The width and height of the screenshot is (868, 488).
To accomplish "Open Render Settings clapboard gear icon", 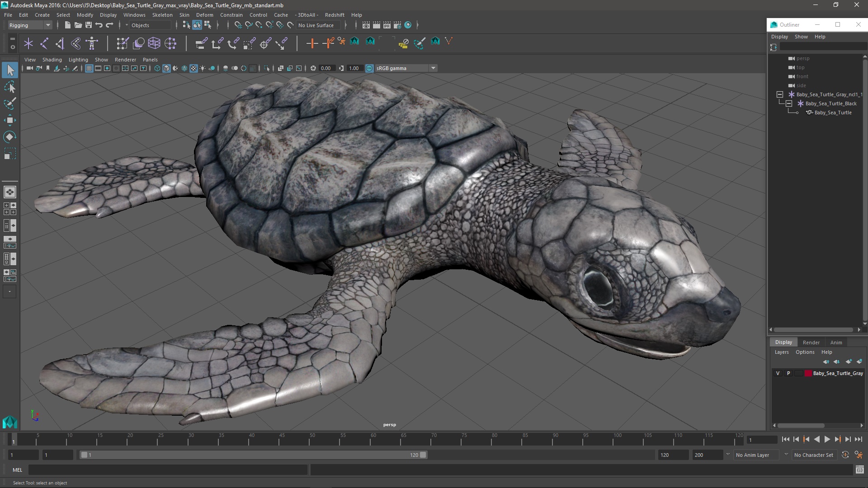I will tap(397, 25).
